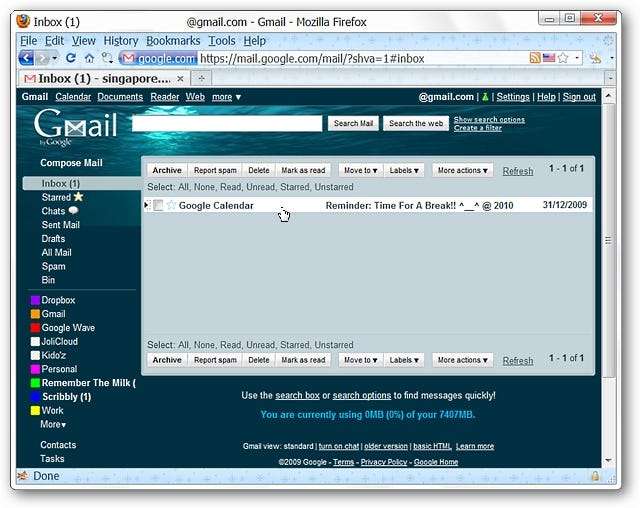Viewport: 640px width, 508px height.
Task: Click the top Refresh link
Action: pyautogui.click(x=518, y=171)
